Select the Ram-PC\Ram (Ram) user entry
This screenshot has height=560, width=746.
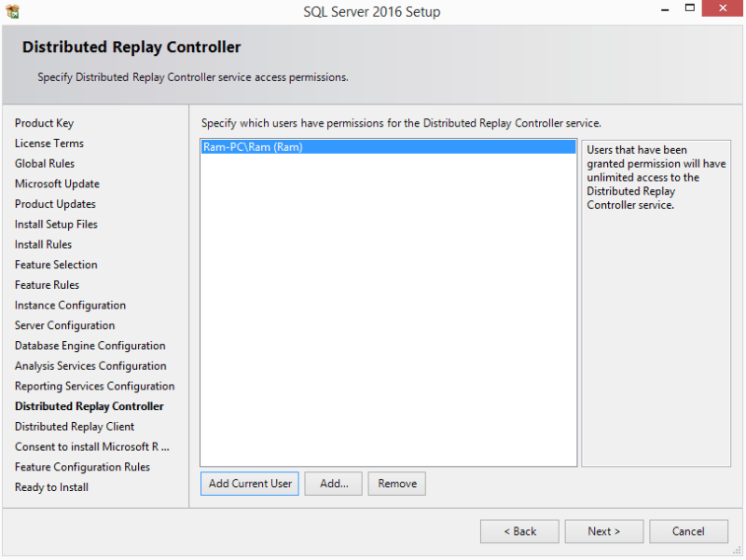[388, 147]
